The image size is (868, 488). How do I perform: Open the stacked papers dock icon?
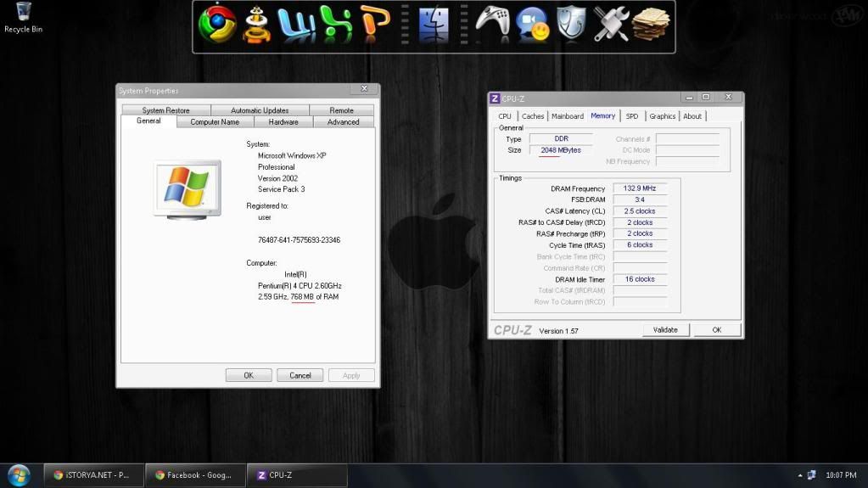(x=651, y=25)
